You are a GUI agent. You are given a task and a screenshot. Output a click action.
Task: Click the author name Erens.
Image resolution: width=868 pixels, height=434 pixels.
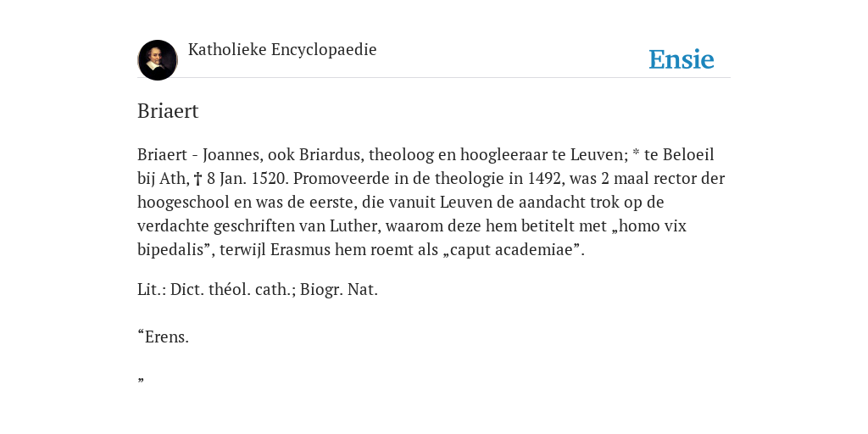(x=167, y=337)
